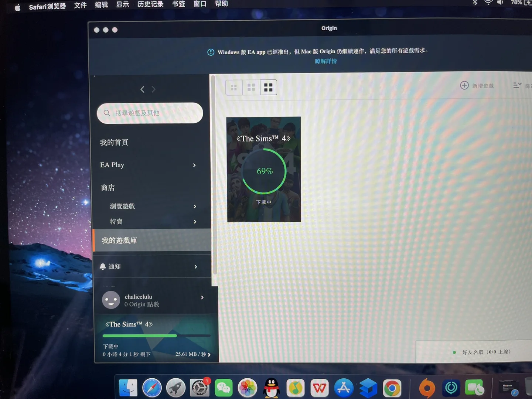Click the Wi-Fi status icon

click(x=488, y=3)
